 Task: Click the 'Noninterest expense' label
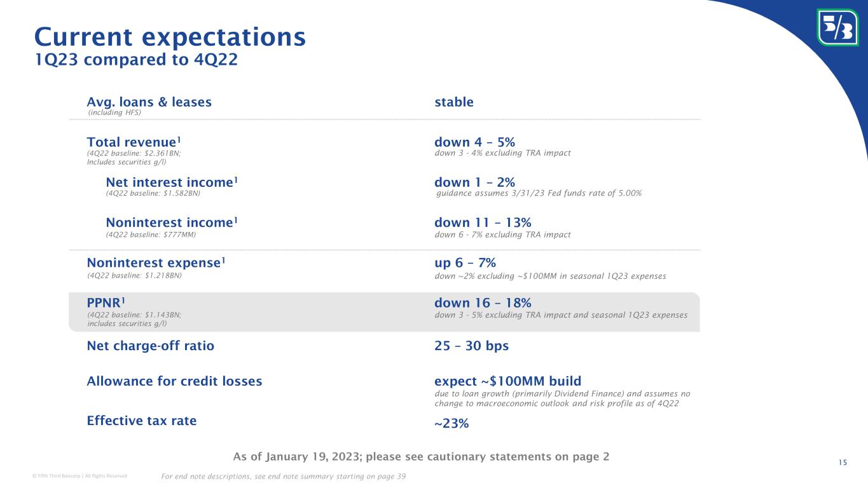[156, 263]
